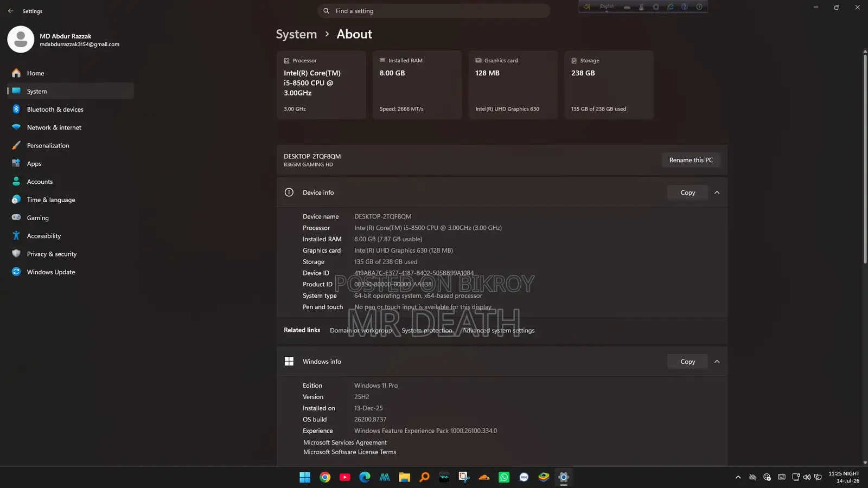Open the orange magnifier search app
This screenshot has height=488, width=868.
pyautogui.click(x=424, y=477)
